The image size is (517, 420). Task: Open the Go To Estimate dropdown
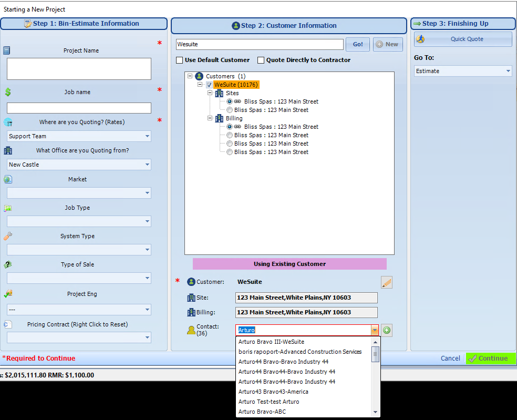[508, 71]
